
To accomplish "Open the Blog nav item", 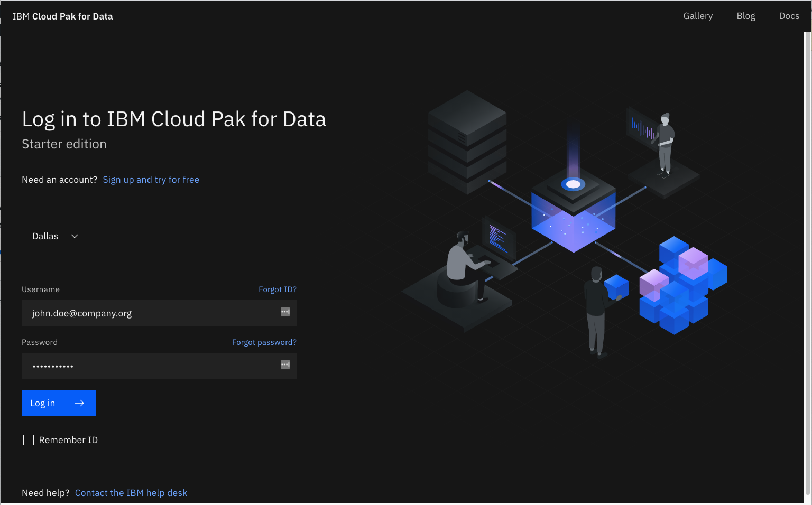I will [746, 16].
